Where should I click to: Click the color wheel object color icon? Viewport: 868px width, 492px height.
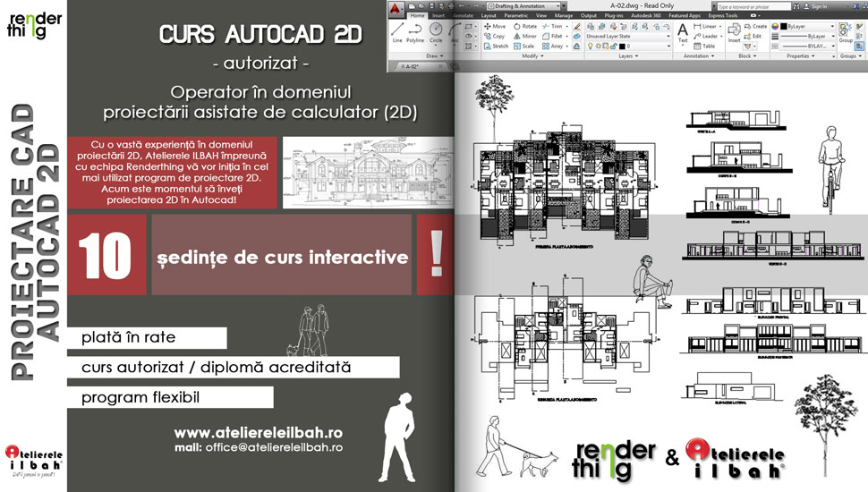point(775,27)
